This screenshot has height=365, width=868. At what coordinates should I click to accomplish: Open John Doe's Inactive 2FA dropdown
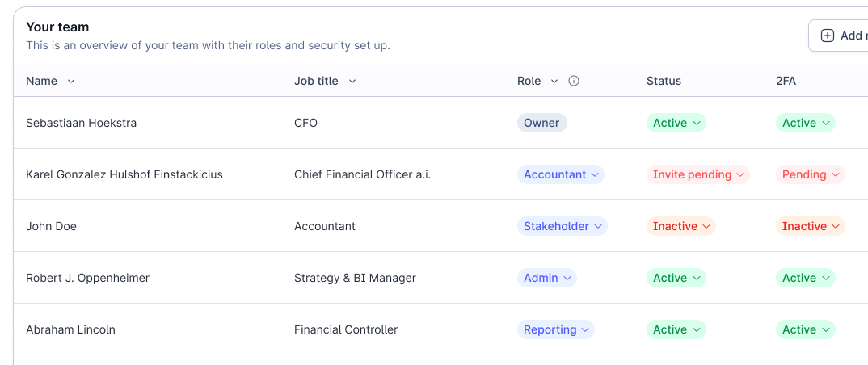click(810, 226)
